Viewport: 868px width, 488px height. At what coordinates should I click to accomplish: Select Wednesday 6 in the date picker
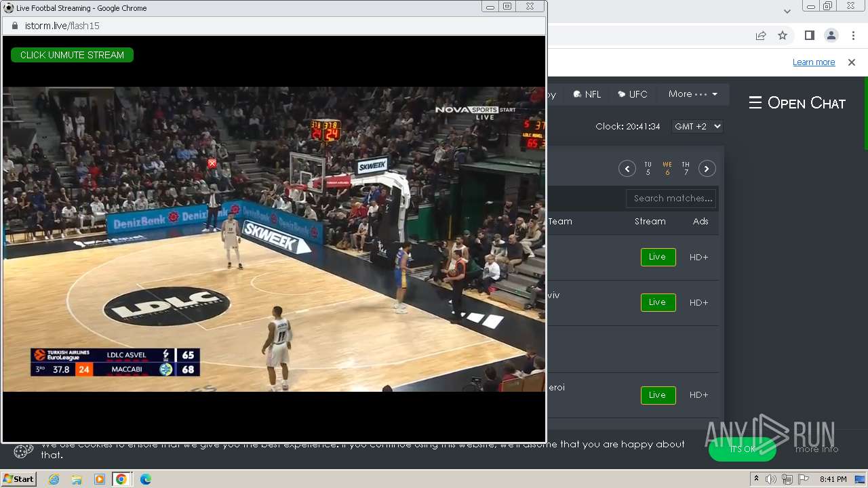[x=667, y=169]
